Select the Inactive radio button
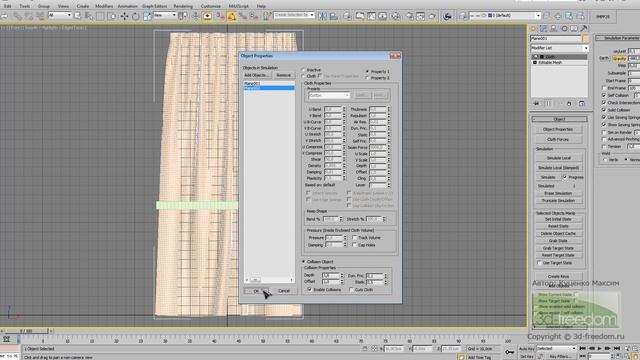Viewport: 640px width, 360px height. pyautogui.click(x=303, y=70)
